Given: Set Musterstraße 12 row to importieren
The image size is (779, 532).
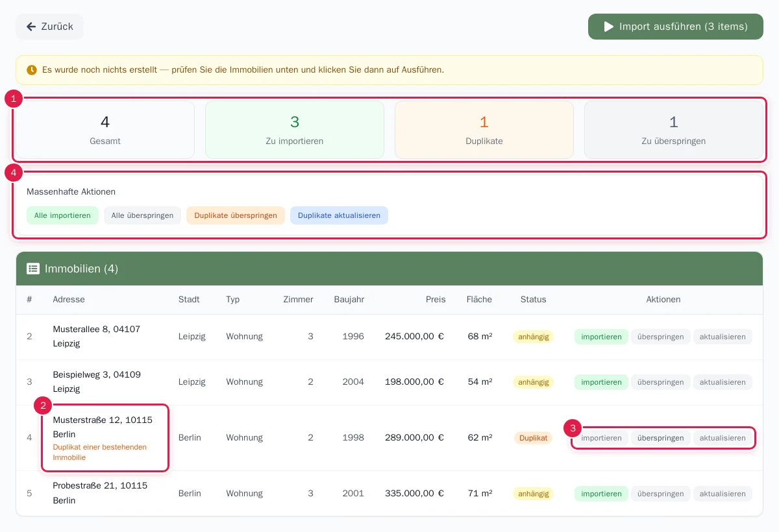Looking at the screenshot, I should pos(601,438).
